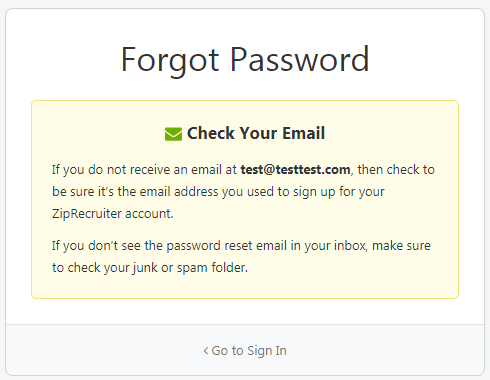Click the word 'Forgot' in the title

click(170, 61)
